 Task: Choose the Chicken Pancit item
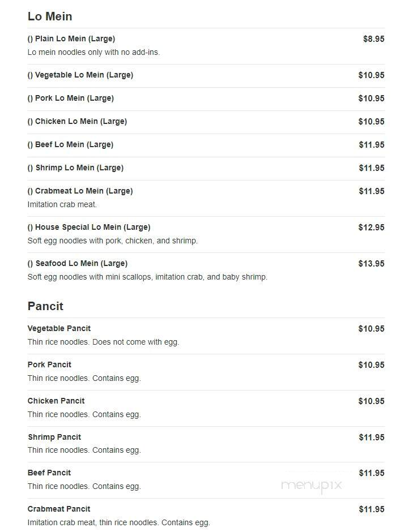[206, 408]
